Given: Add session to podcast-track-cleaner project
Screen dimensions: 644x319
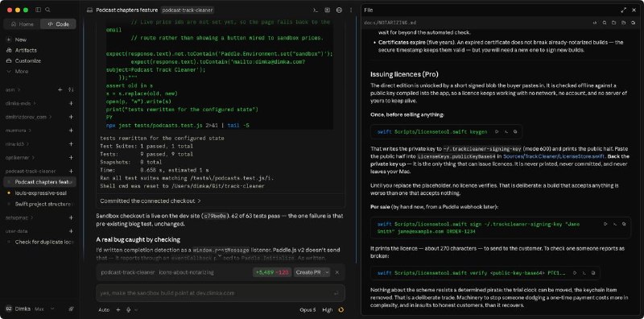Looking at the screenshot, I should (x=71, y=171).
